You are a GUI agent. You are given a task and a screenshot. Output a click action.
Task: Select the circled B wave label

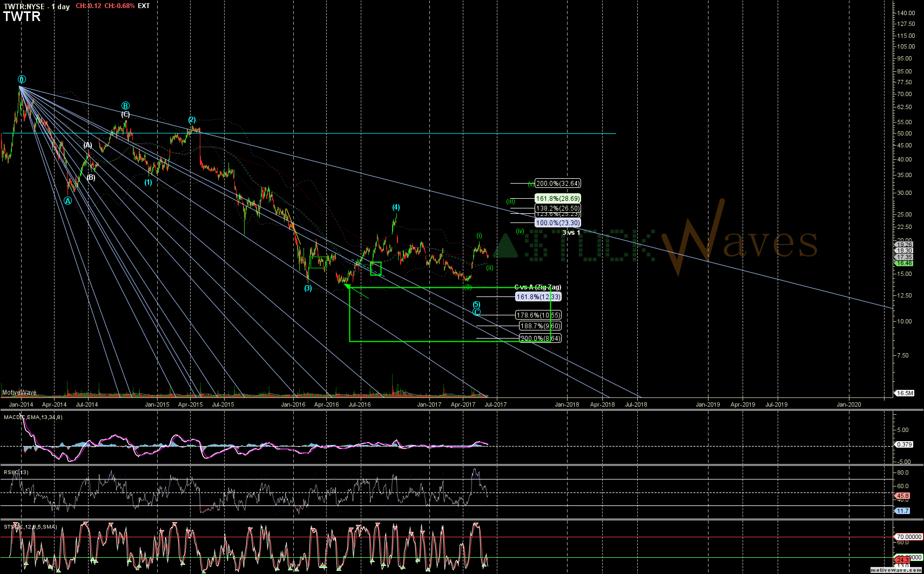click(x=125, y=106)
